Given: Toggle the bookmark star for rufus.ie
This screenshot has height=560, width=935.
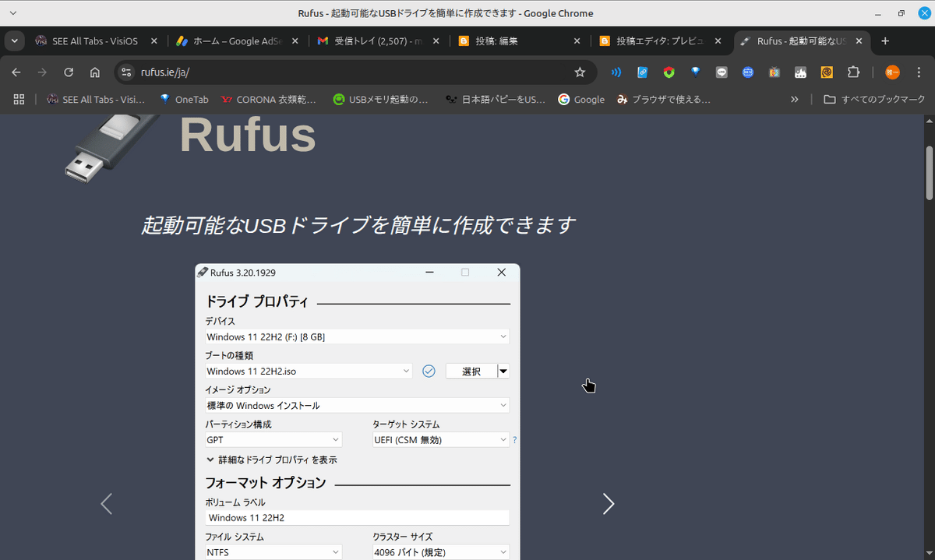Looking at the screenshot, I should [x=580, y=72].
